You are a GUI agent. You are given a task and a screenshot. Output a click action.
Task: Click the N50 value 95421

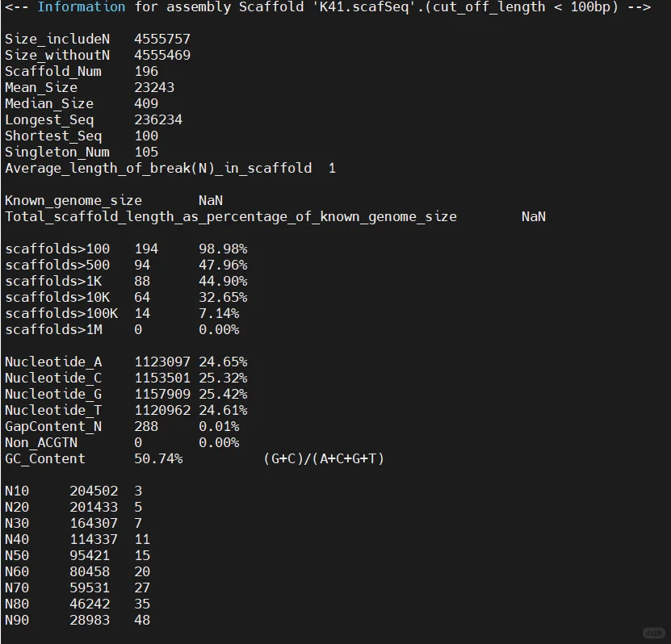pyautogui.click(x=90, y=555)
